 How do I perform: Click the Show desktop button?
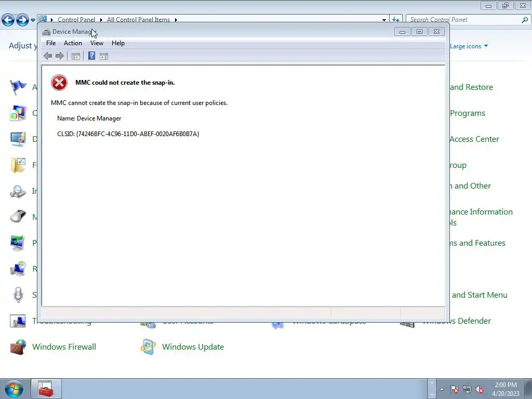(528, 389)
